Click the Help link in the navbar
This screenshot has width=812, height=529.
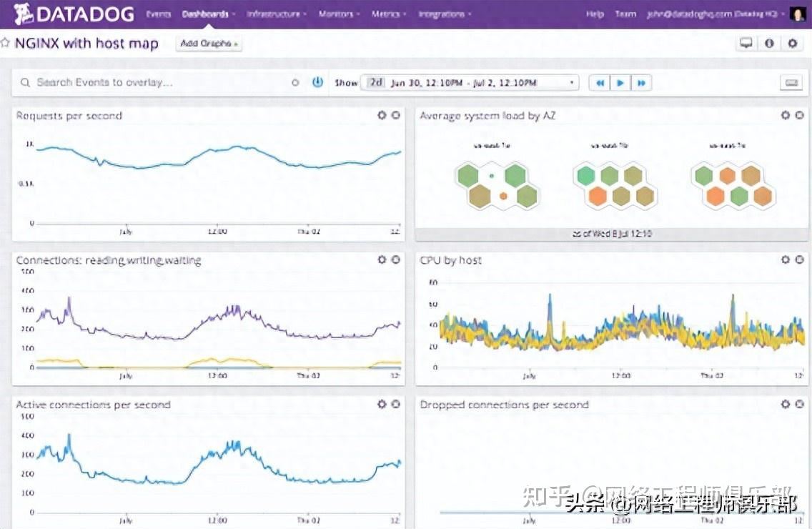(593, 13)
